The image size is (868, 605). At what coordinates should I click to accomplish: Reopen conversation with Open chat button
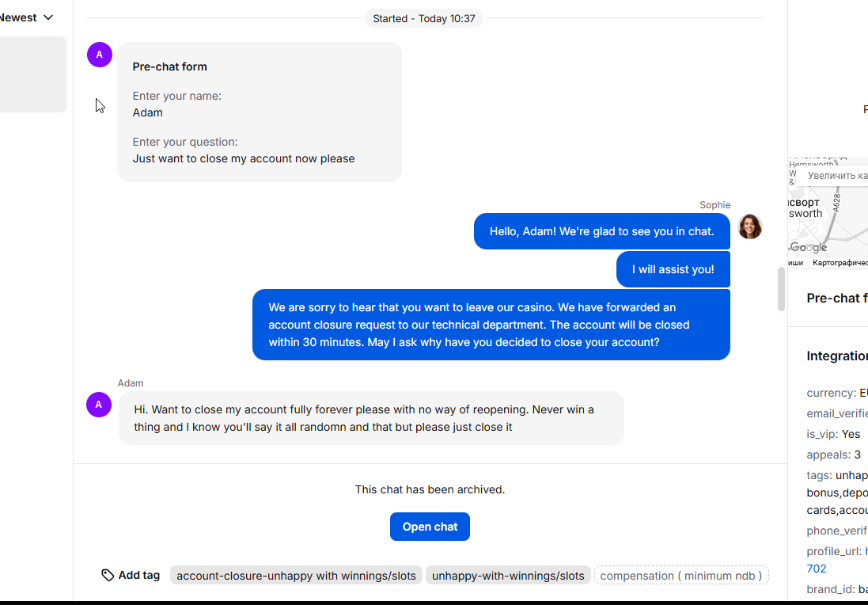[430, 527]
